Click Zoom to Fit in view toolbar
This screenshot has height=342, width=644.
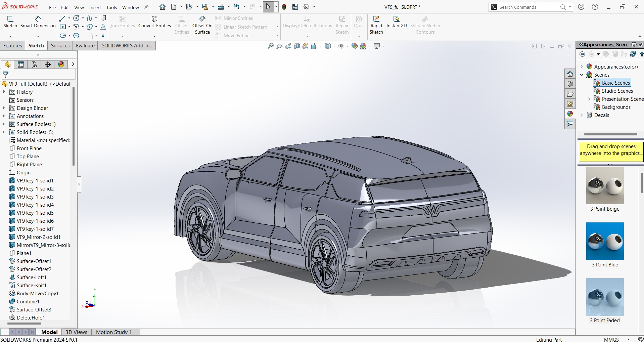[x=270, y=46]
